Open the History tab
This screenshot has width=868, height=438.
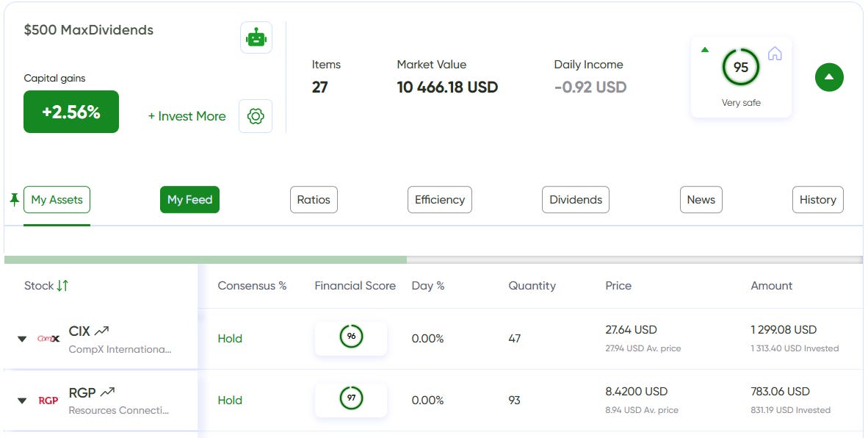(x=818, y=200)
